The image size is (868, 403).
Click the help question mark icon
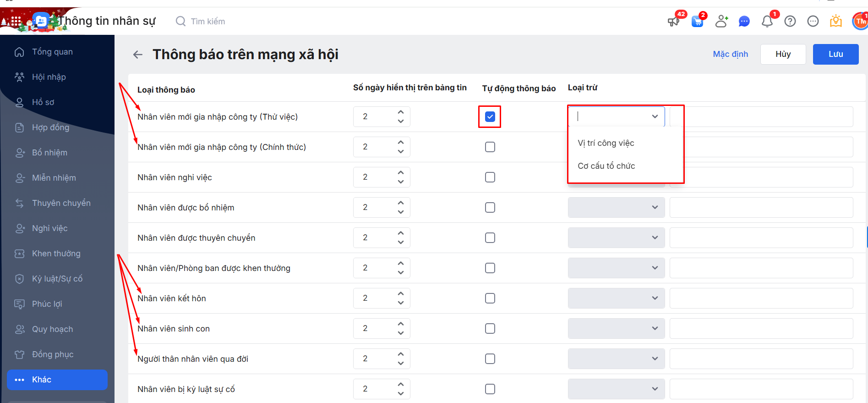(790, 21)
